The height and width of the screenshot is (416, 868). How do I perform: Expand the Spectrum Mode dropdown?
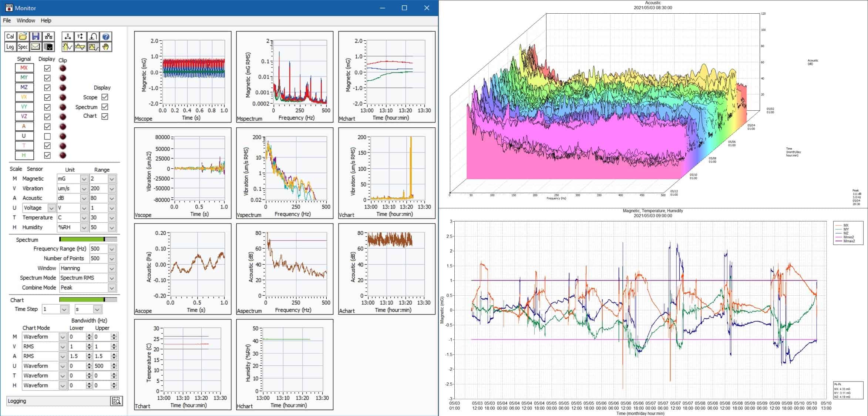111,278
